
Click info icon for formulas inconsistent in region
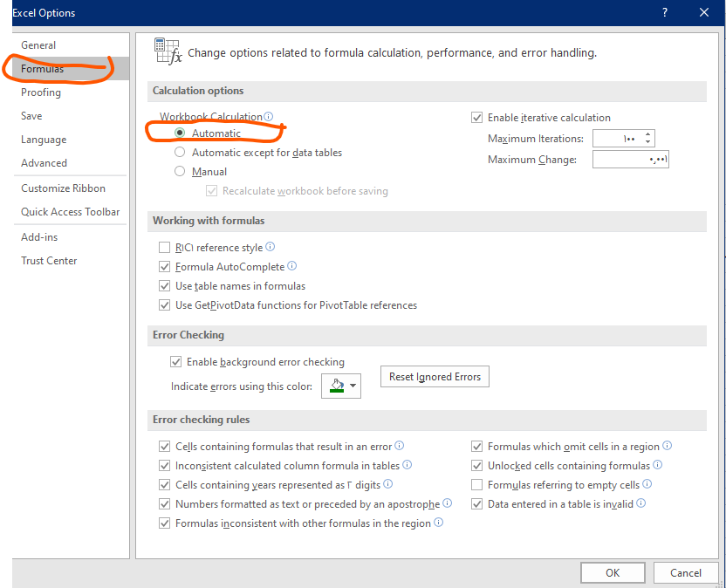(x=438, y=523)
